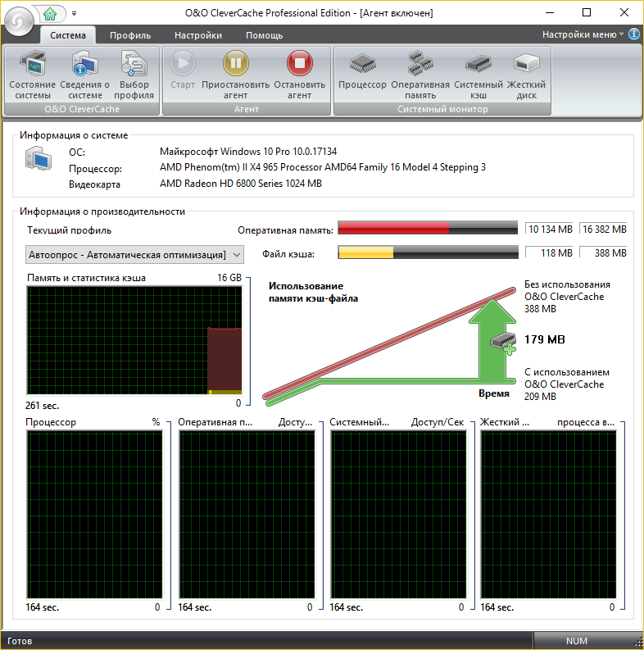Click the 118 MB cache value field
This screenshot has width=644, height=650.
click(x=549, y=253)
